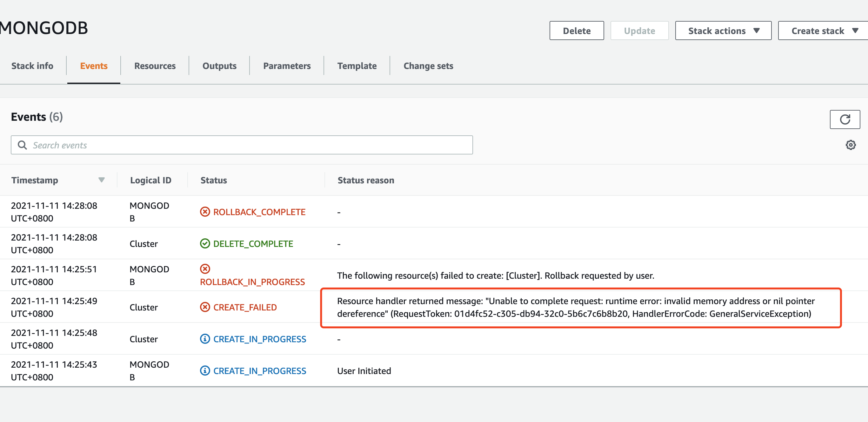The width and height of the screenshot is (868, 422).
Task: Click the CREATE_IN_PROGRESS info icon for Cluster
Action: pos(205,339)
